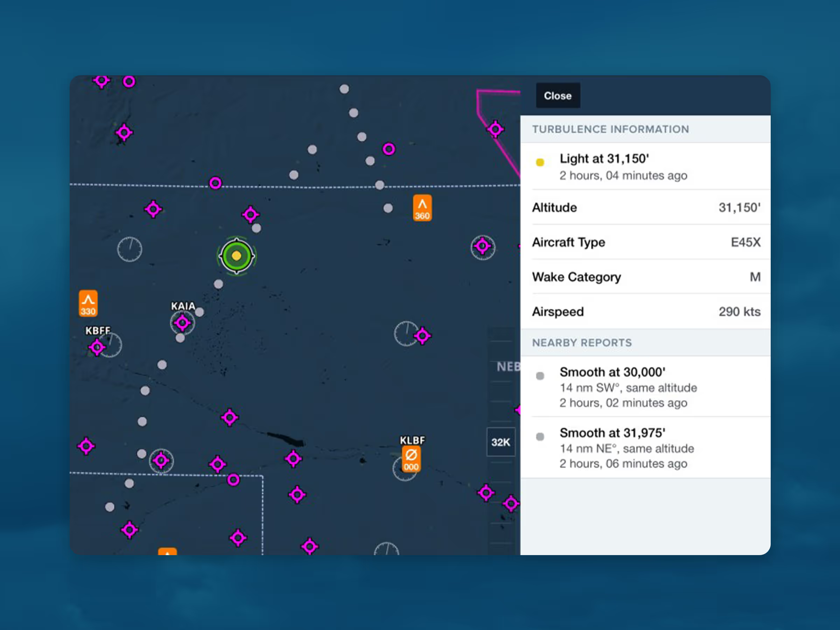The width and height of the screenshot is (840, 630).
Task: Click the Close button in panel header
Action: click(558, 96)
